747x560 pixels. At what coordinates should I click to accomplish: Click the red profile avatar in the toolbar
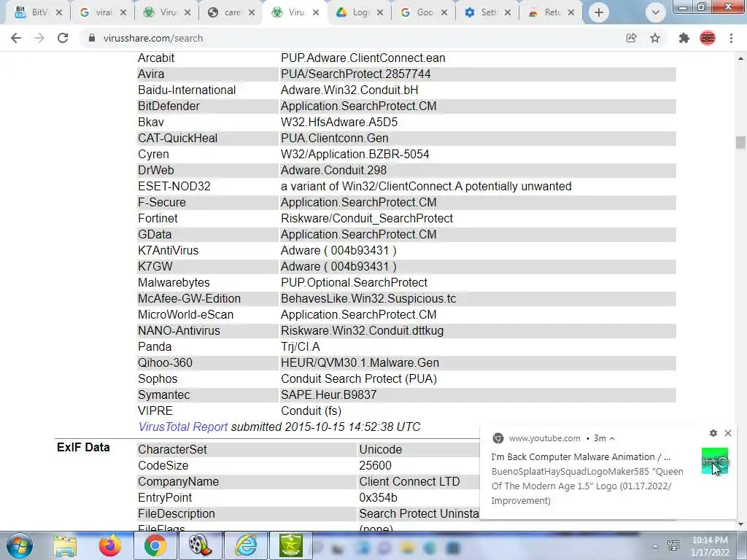coord(708,38)
